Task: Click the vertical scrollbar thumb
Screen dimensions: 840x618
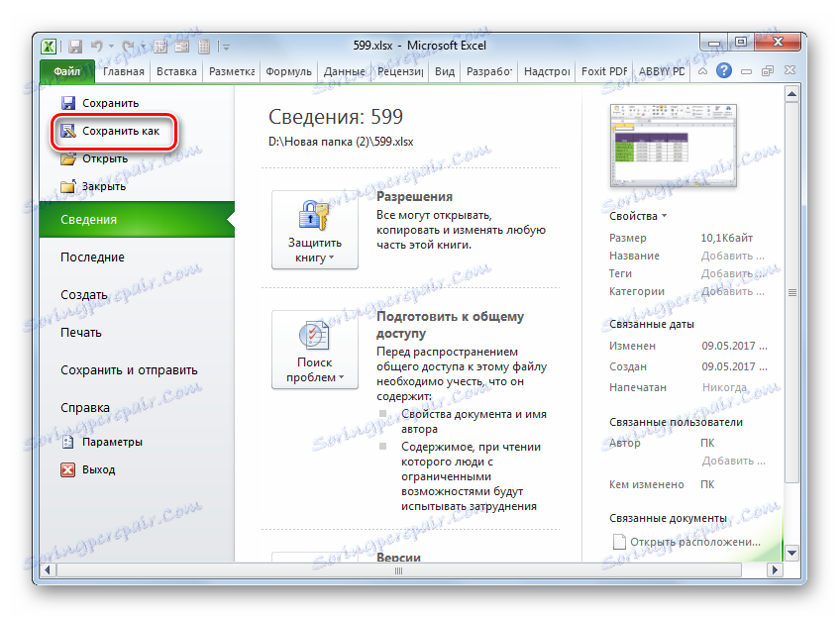Action: pyautogui.click(x=791, y=292)
